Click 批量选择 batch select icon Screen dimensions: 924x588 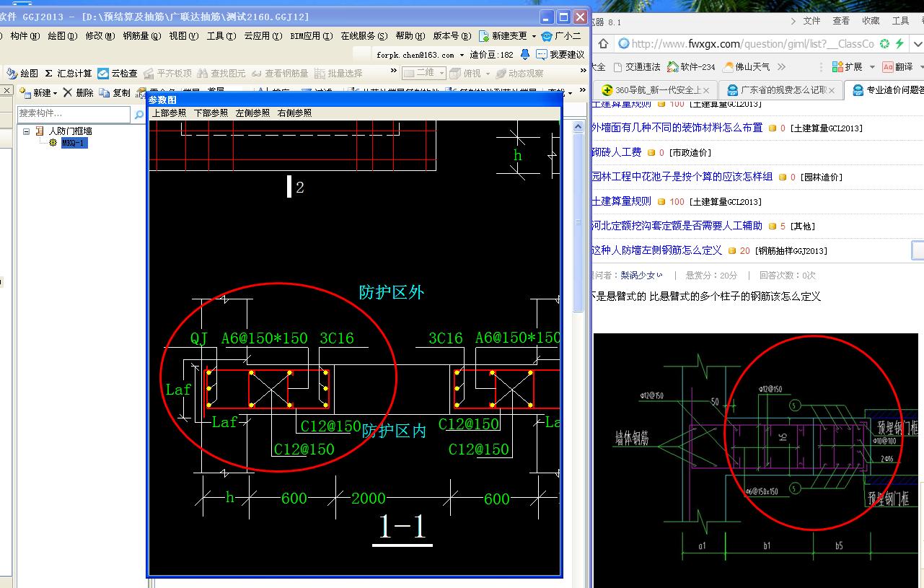click(x=338, y=73)
